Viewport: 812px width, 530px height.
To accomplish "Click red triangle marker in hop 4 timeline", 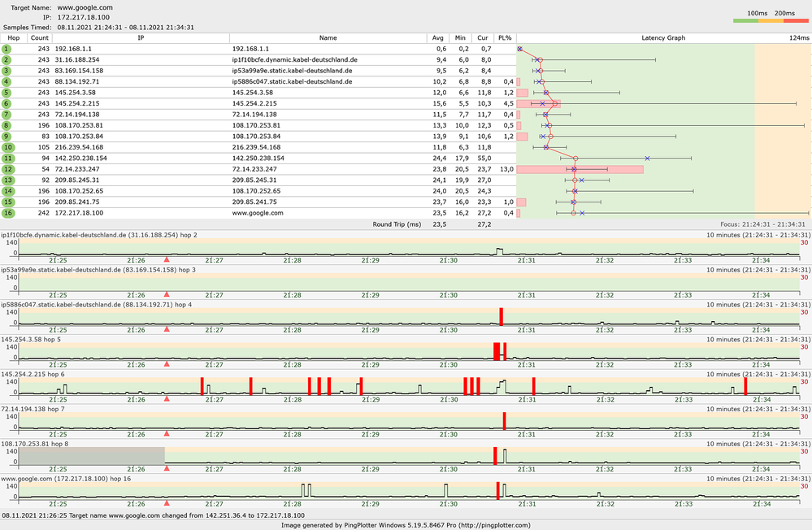I will tap(167, 328).
